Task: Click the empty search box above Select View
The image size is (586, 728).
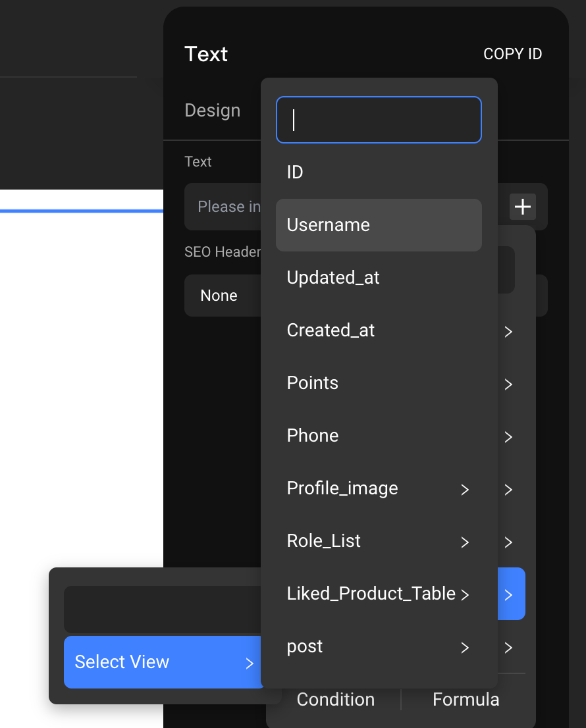Action: [161, 610]
